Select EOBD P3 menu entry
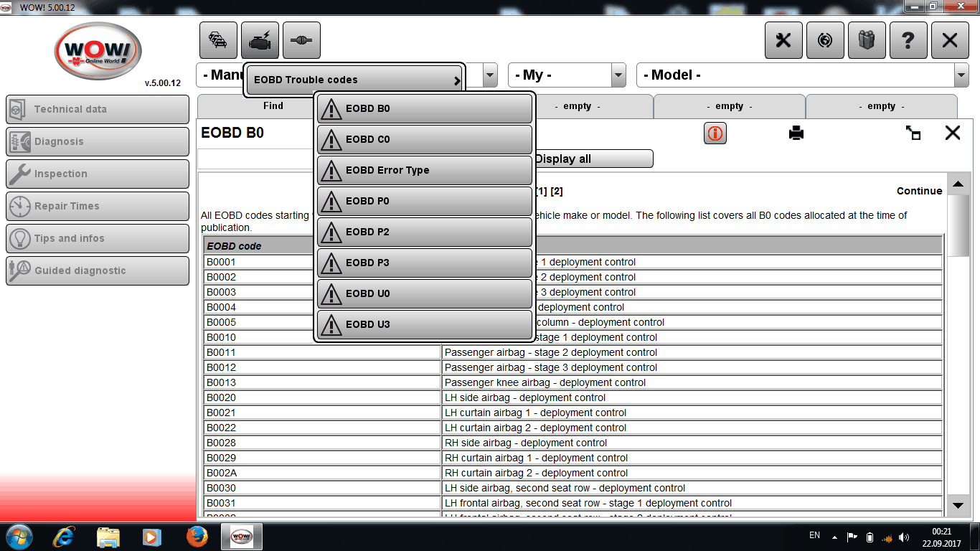 pos(425,263)
